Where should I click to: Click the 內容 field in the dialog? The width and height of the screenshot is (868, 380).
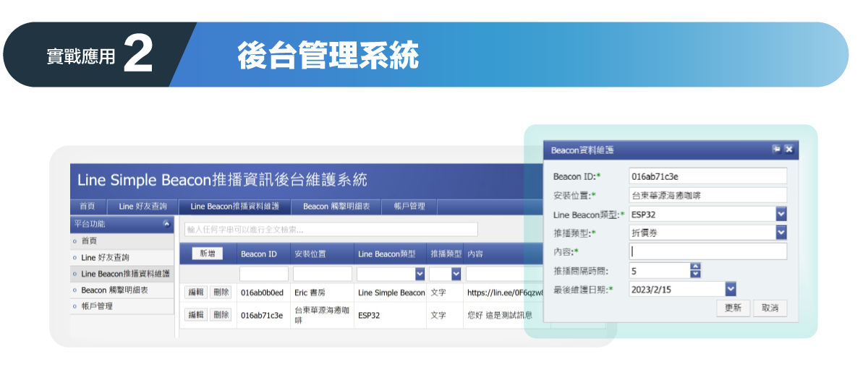707,251
